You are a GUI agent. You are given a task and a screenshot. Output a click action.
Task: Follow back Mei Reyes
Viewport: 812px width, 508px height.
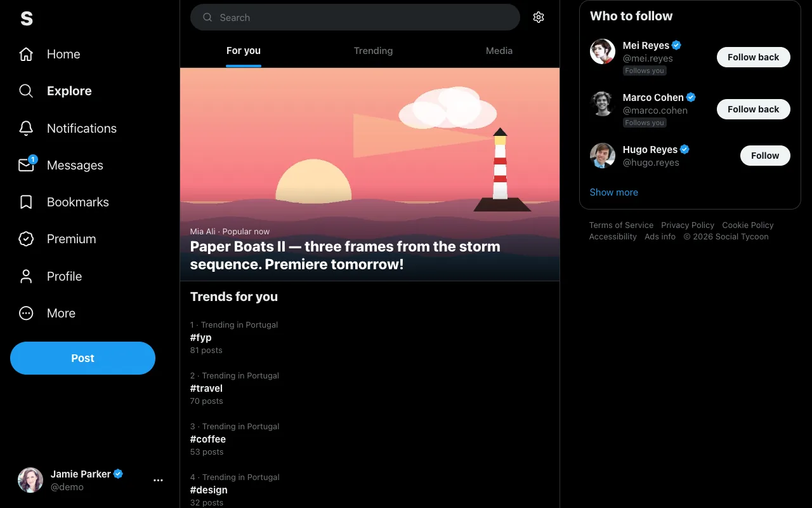click(754, 57)
